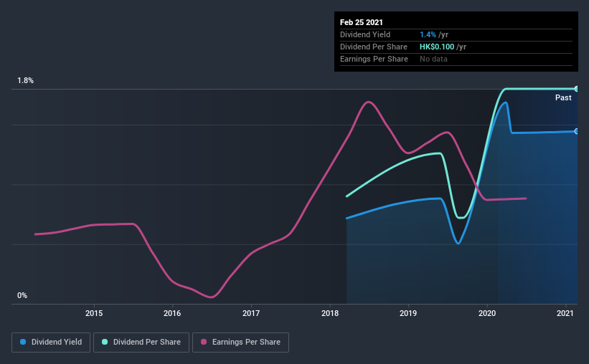
Task: Click the tooltip Dividend Per Share label
Action: point(373,47)
